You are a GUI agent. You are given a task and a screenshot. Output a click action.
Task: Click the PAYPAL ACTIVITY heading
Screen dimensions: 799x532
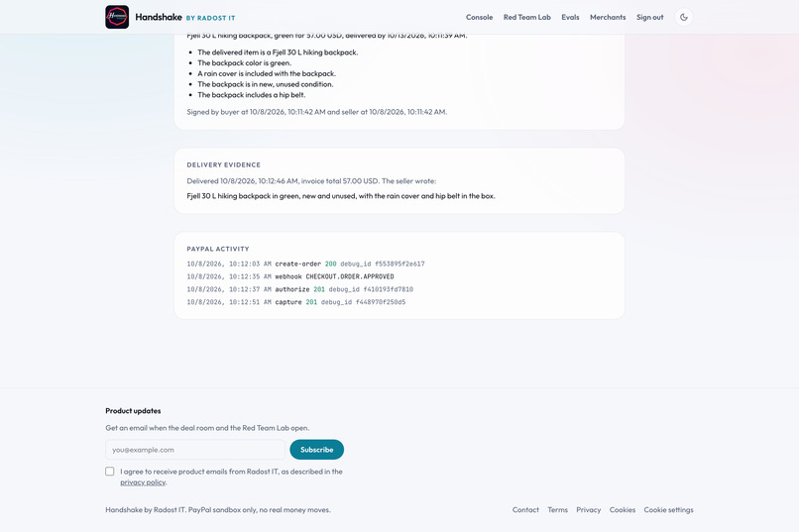point(218,249)
